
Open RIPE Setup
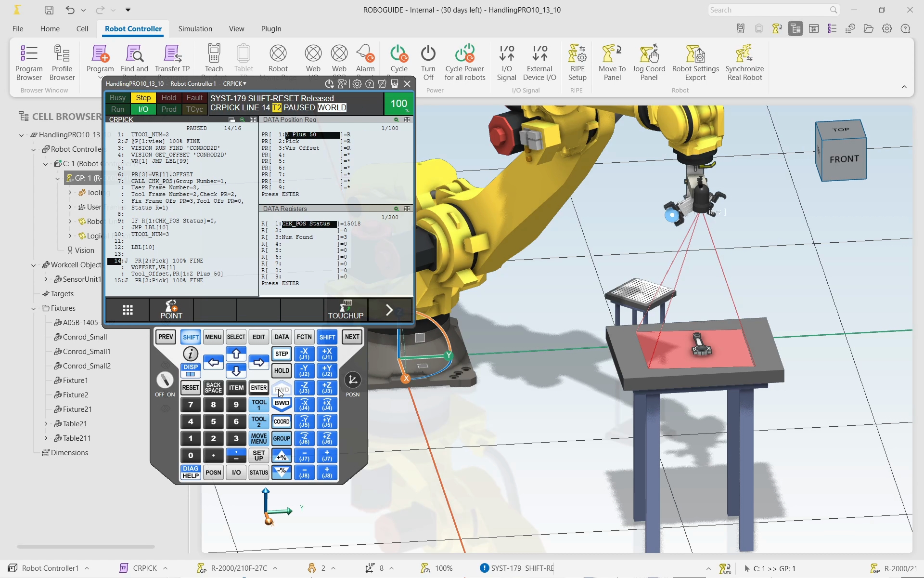(577, 62)
